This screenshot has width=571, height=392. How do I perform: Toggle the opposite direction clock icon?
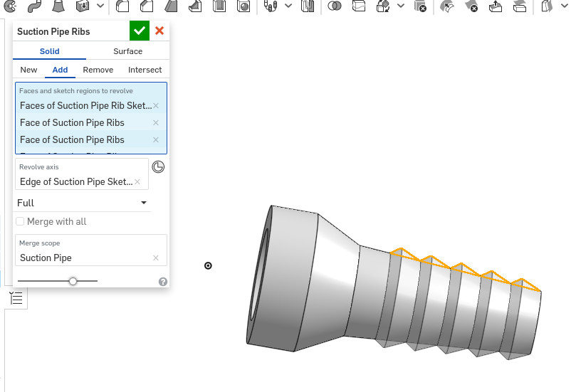(158, 167)
